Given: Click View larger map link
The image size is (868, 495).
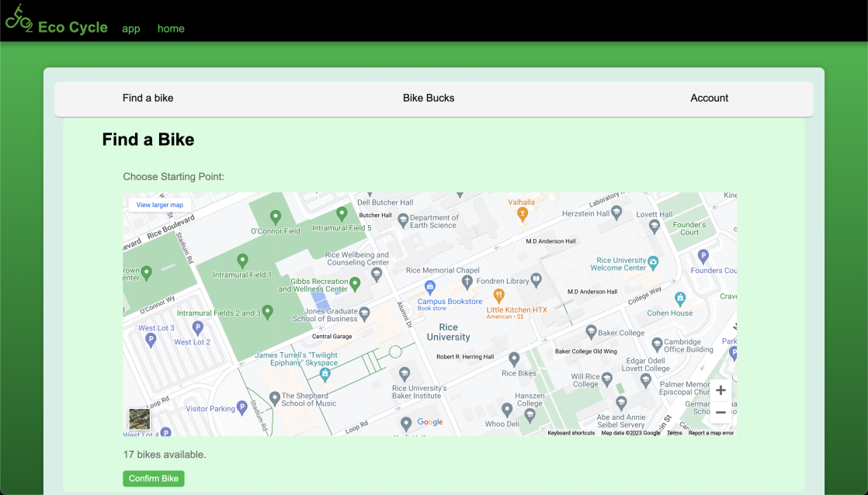Looking at the screenshot, I should [x=159, y=205].
